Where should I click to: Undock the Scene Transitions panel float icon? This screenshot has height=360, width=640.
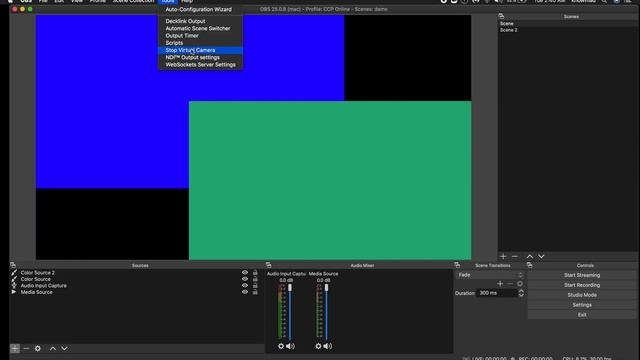[457, 265]
